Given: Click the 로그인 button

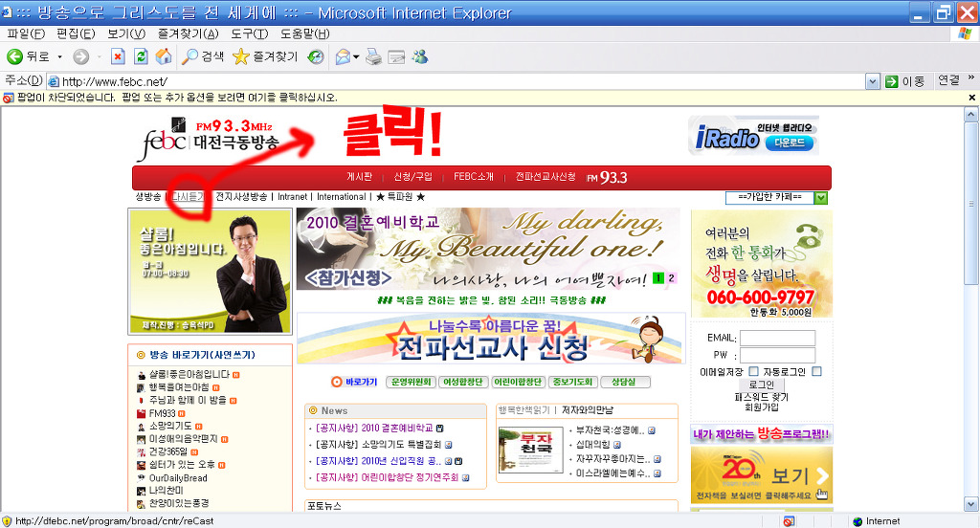Looking at the screenshot, I should [x=761, y=385].
